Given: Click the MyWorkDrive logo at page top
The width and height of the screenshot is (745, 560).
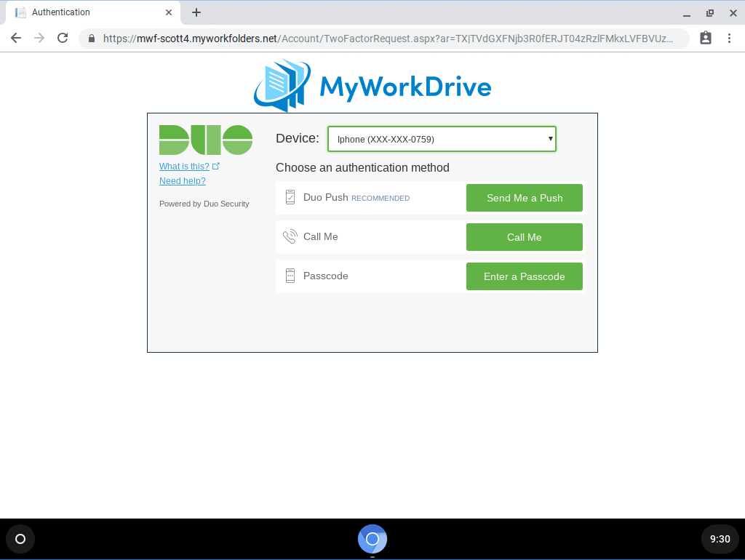Looking at the screenshot, I should [372, 85].
